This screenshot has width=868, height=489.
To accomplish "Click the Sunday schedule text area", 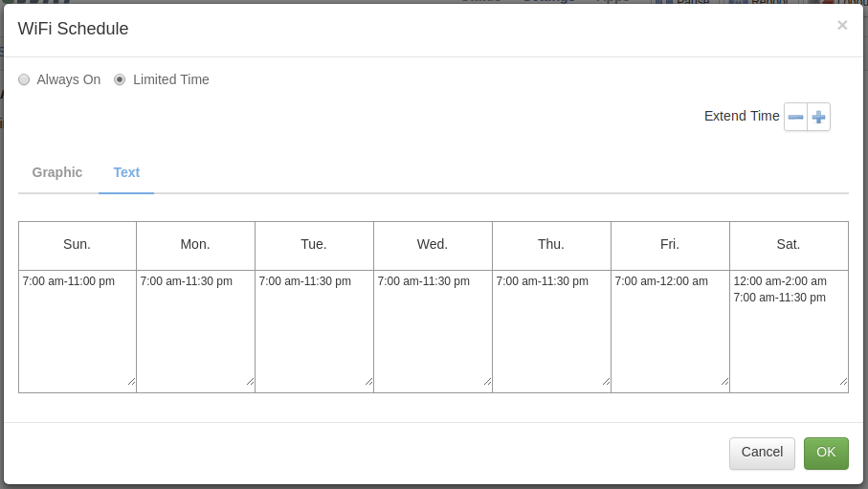I will click(x=78, y=330).
